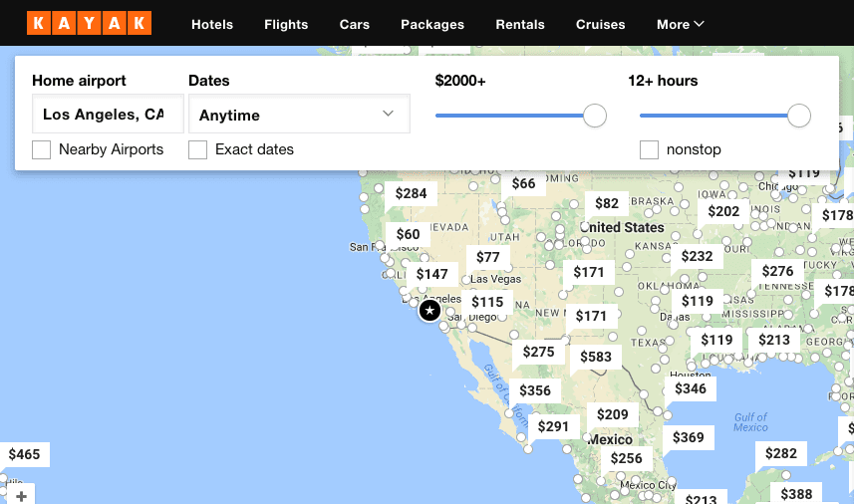Switch to the Cruises section
This screenshot has height=504, width=854.
(601, 25)
